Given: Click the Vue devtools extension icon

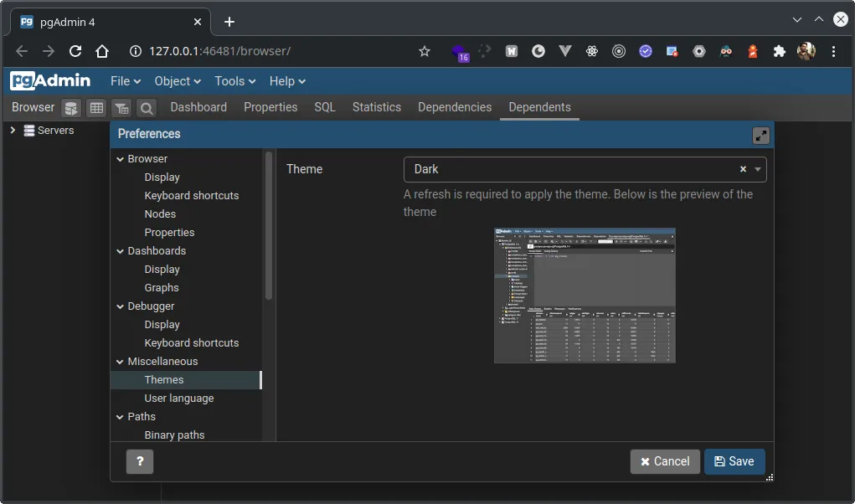Looking at the screenshot, I should [565, 51].
